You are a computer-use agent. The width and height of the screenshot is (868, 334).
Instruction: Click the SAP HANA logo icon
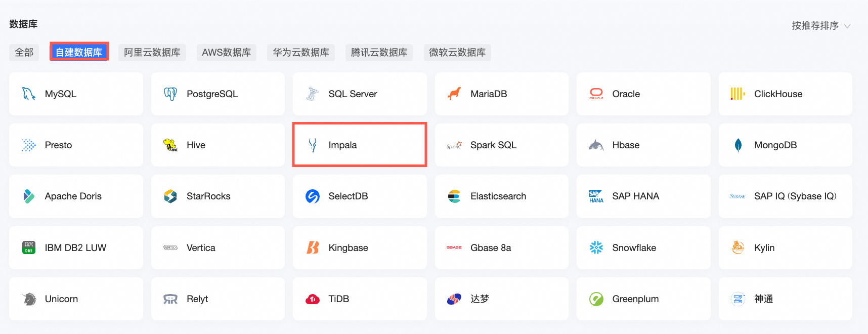click(x=596, y=196)
